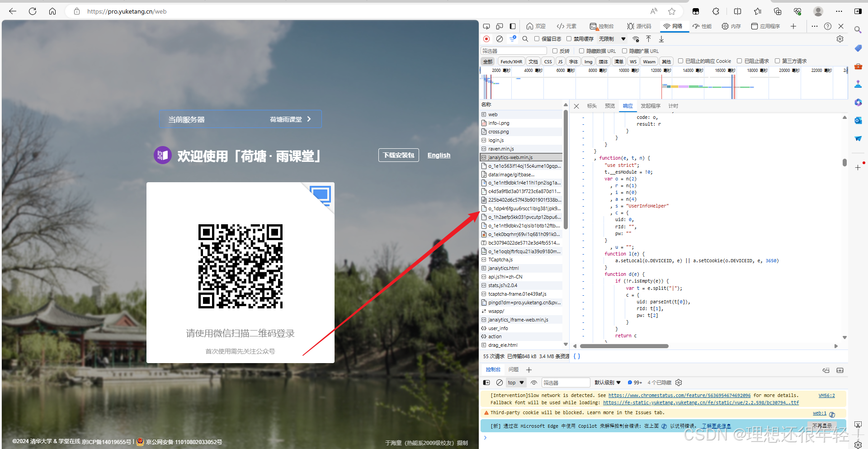Switch to the 源代码 Sources tab
The image size is (868, 449).
tap(639, 26)
